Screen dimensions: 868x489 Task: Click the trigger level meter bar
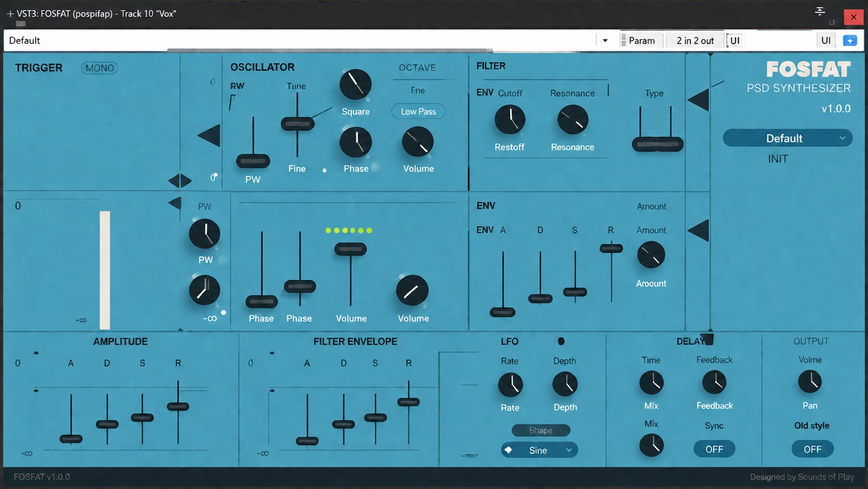(x=105, y=270)
